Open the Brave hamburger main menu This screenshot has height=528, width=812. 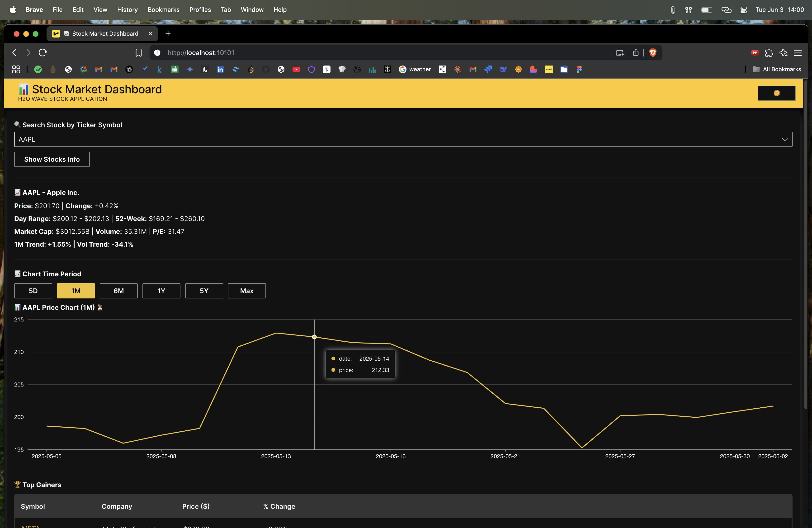[798, 52]
